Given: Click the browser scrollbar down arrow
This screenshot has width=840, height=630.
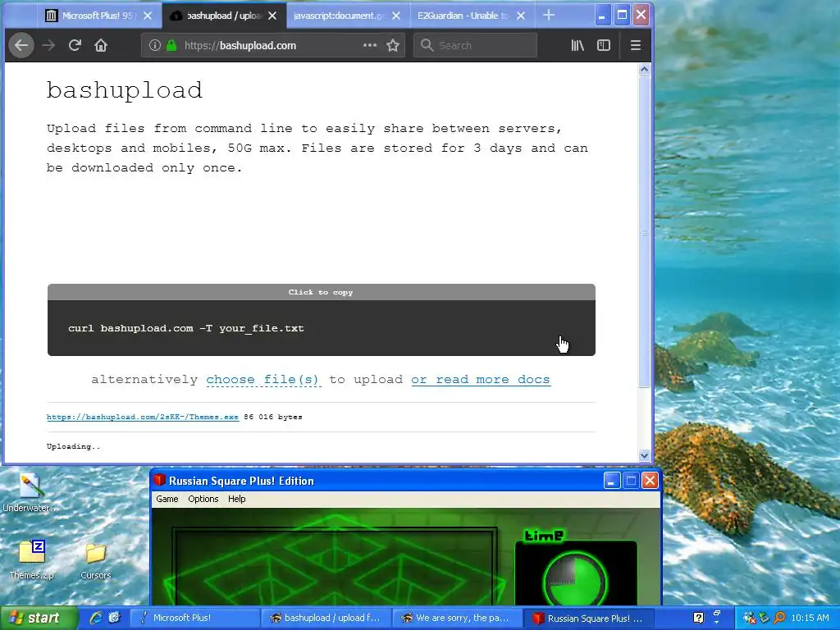Looking at the screenshot, I should click(645, 455).
